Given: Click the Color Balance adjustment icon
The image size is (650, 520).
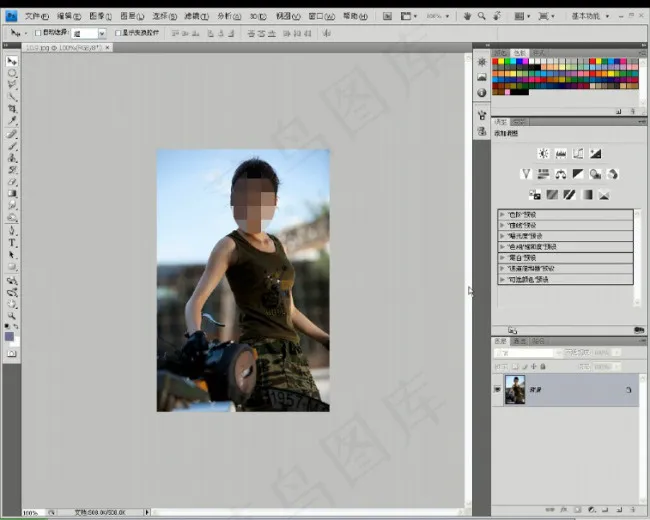Looking at the screenshot, I should (560, 174).
